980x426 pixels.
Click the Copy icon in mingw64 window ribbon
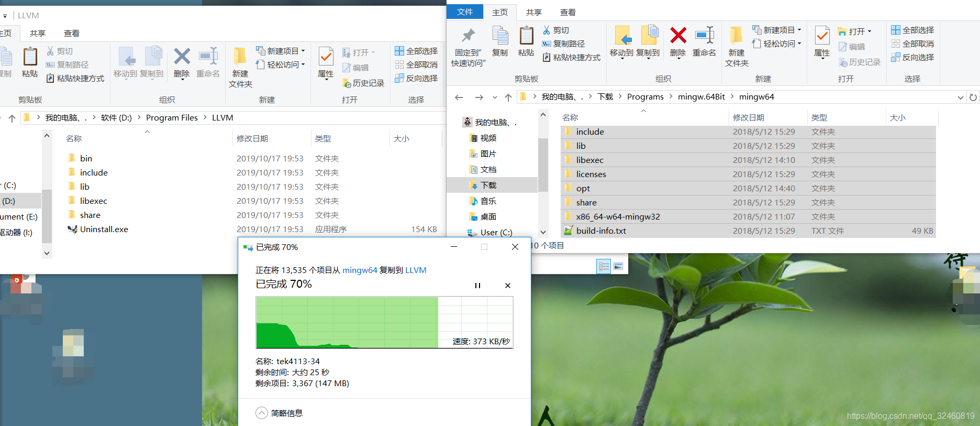click(x=500, y=36)
